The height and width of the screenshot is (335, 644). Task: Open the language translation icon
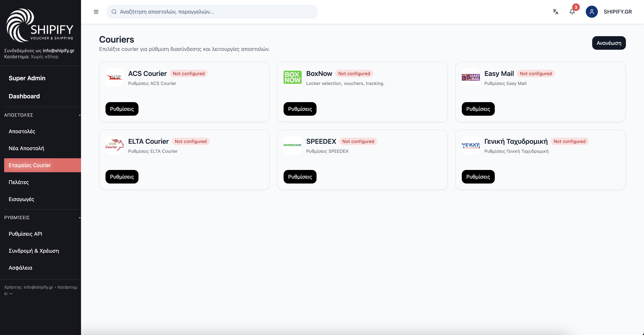(555, 12)
